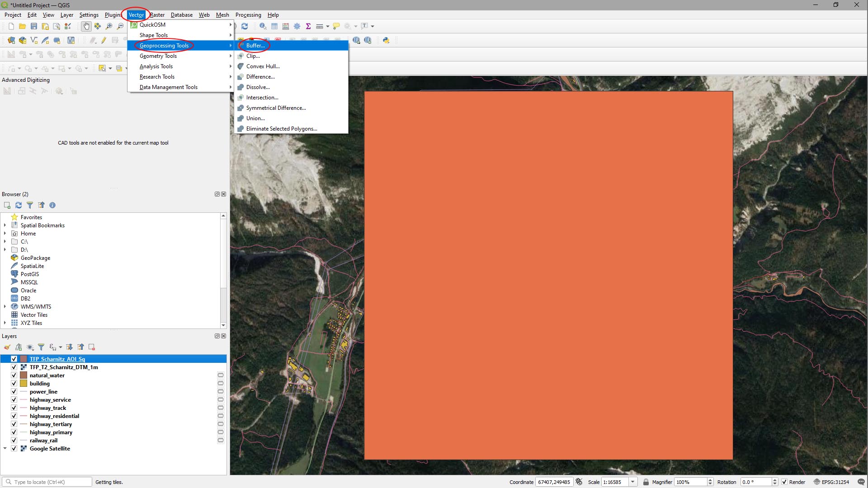Click Collapse All icon in Layers panel
Screen dimensions: 868x488
(x=80, y=347)
